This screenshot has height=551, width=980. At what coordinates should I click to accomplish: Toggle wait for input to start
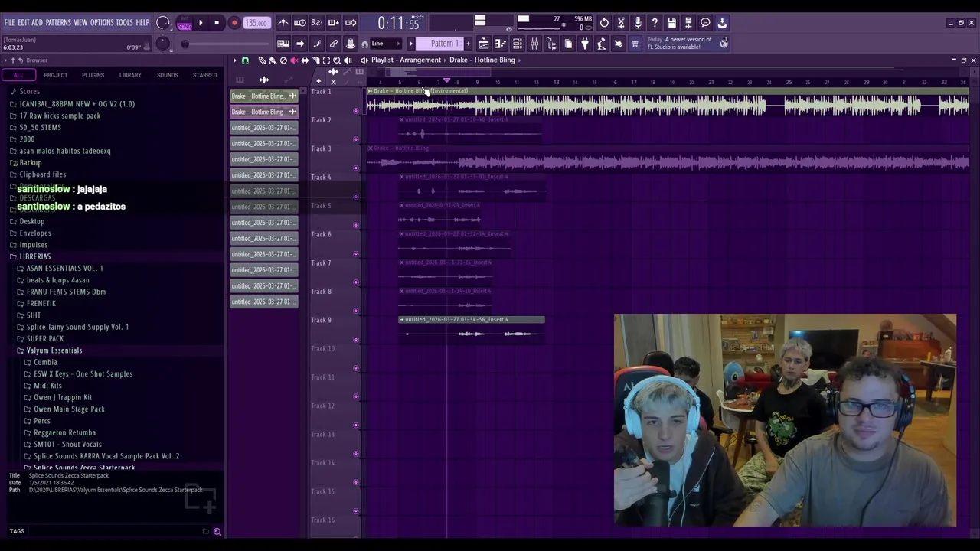tap(300, 23)
